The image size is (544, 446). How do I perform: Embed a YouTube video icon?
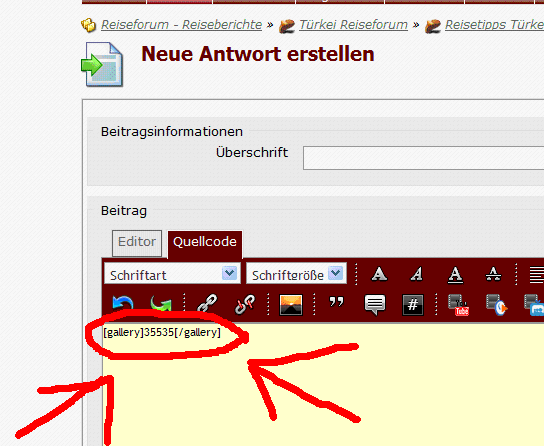pyautogui.click(x=458, y=305)
